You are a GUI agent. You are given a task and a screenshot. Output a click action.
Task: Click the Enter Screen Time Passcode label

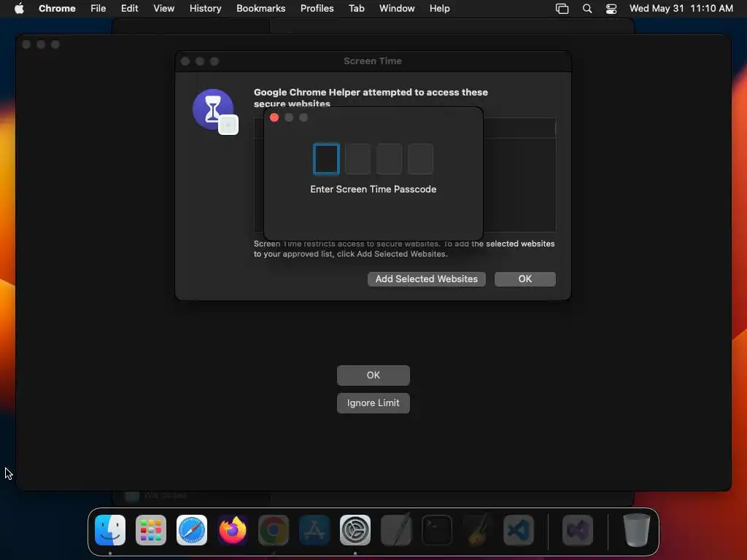(x=373, y=189)
